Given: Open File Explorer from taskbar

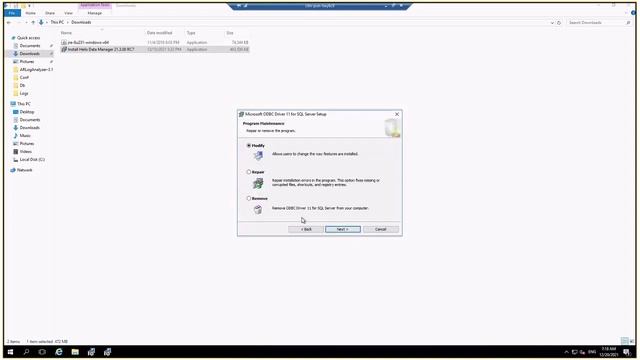Looking at the screenshot, I should pyautogui.click(x=75, y=352).
